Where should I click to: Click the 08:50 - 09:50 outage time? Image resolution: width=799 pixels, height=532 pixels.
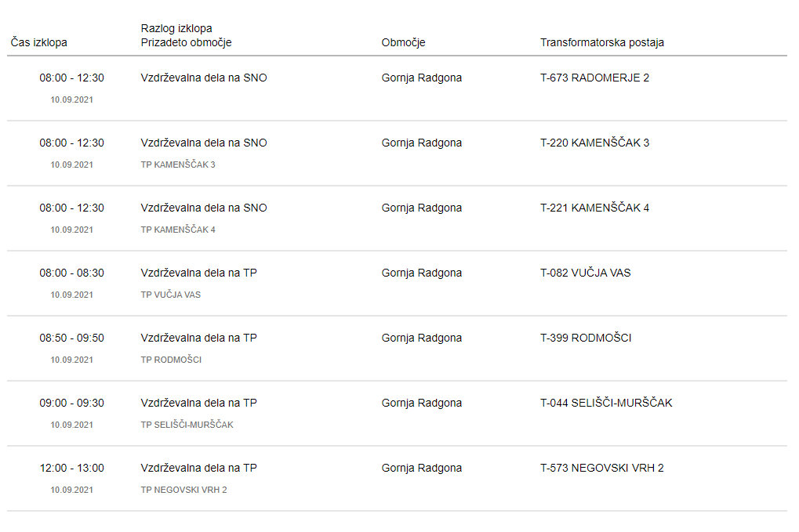[72, 338]
